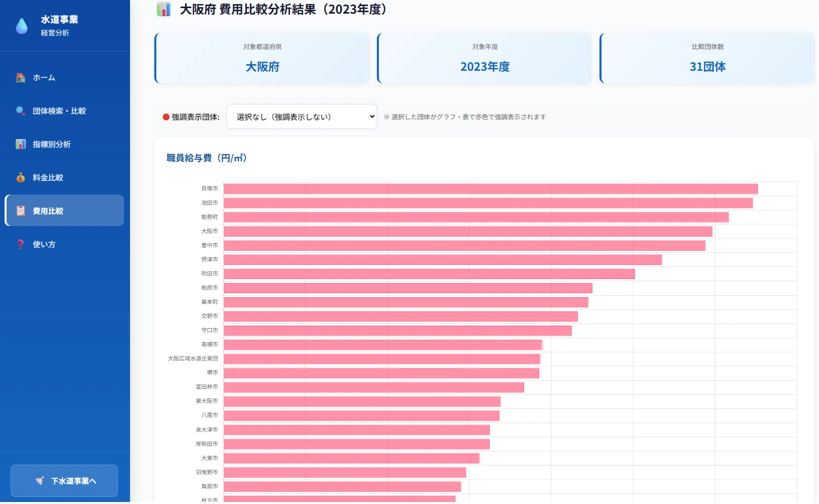Click the 富田林市 bar in chart

click(374, 387)
